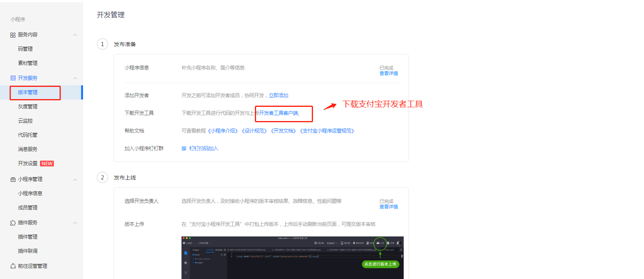Screen dimensions: 644x279
Task: Open 插件联调 menu item
Action: pos(28,251)
